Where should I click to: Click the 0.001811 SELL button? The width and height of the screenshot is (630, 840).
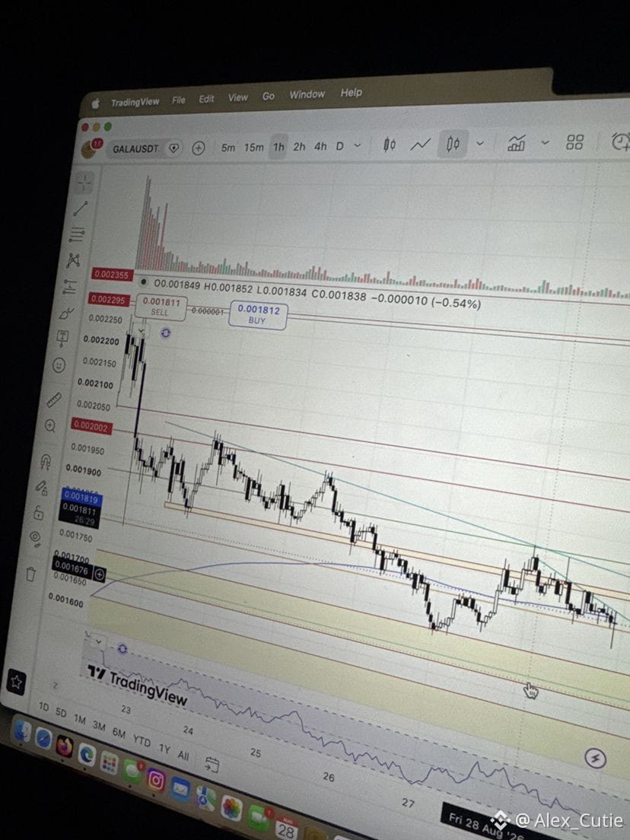tap(161, 307)
